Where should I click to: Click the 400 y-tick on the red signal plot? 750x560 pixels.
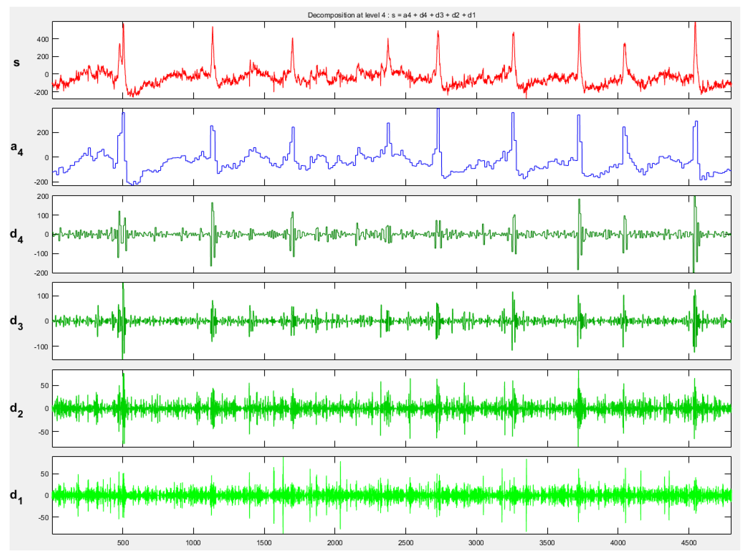point(43,39)
